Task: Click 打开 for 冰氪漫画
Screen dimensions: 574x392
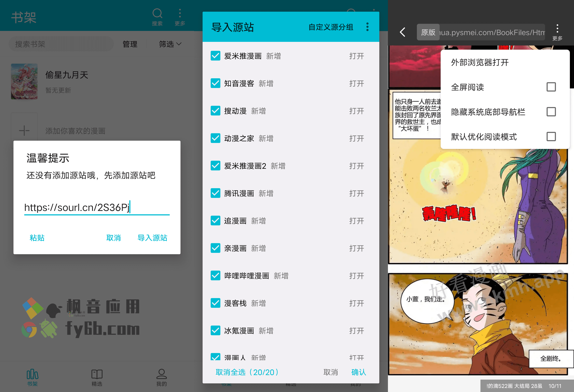Action: click(x=356, y=331)
